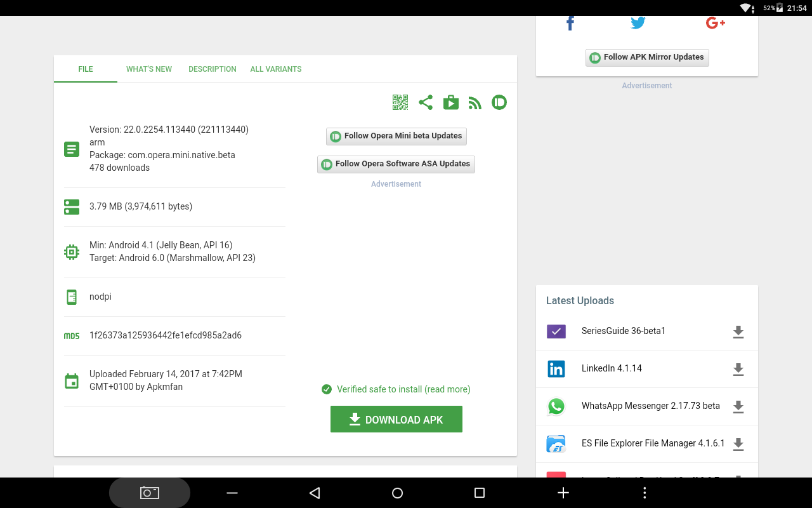Open the Play Store briefcase icon
This screenshot has height=508, width=812.
click(451, 102)
